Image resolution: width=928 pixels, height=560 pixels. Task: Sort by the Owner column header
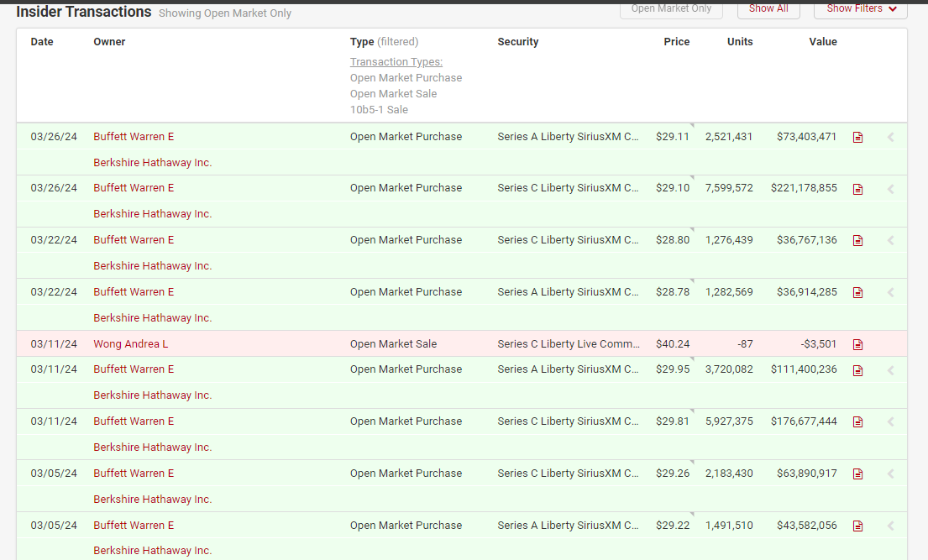[109, 41]
